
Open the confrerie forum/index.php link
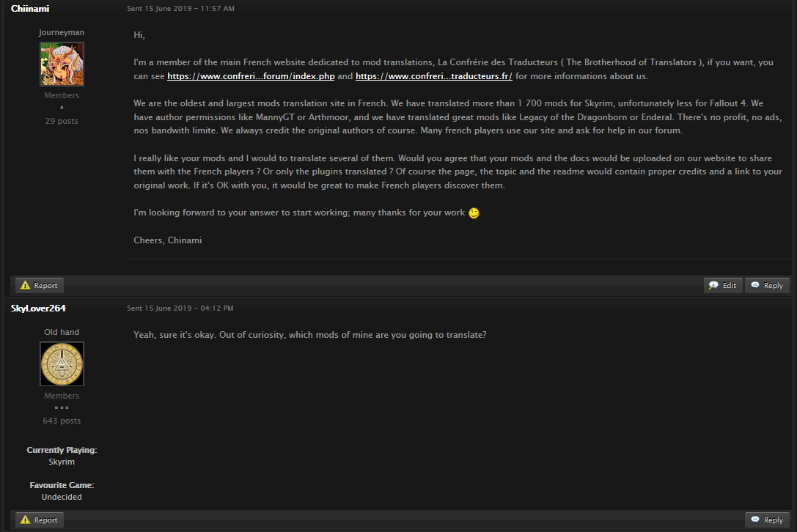[x=251, y=76]
